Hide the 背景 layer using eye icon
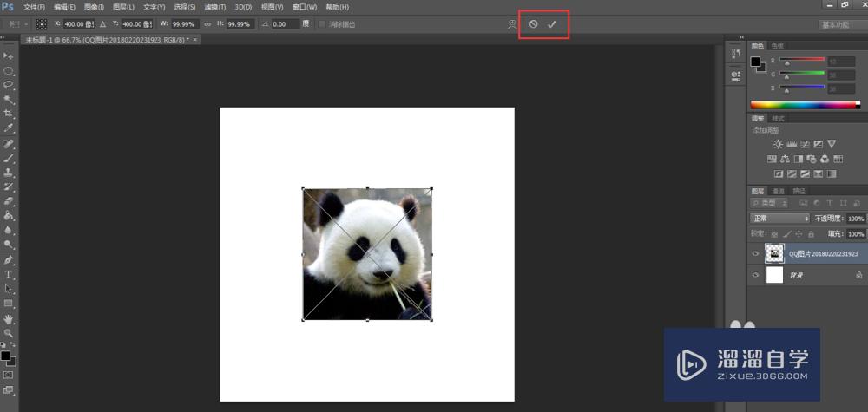 click(x=755, y=275)
